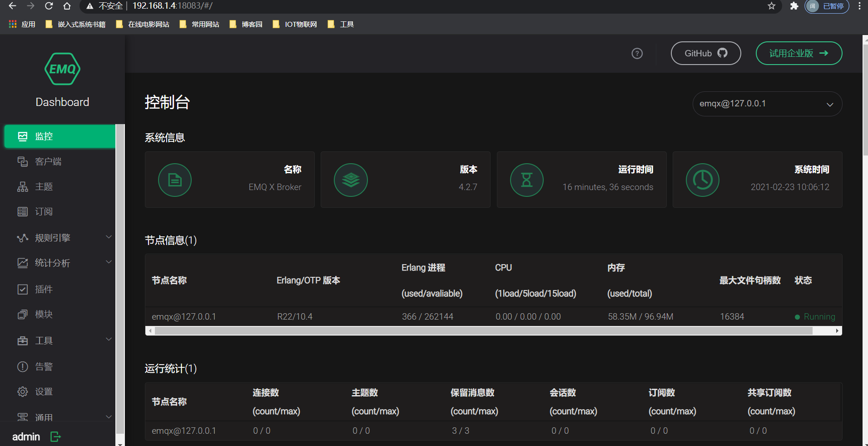This screenshot has height=446, width=868.
Task: Click the hourglass icon in 运行时间 card
Action: point(527,180)
